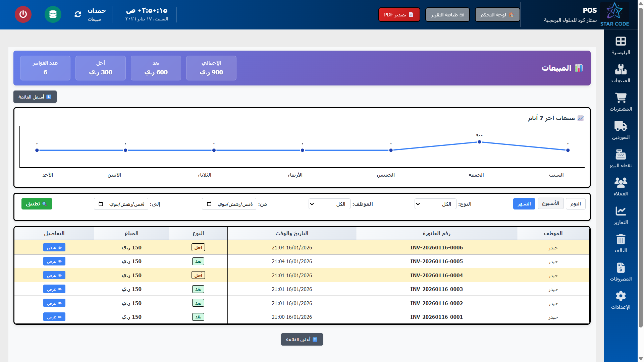
Task: Go to لوحة التحكم (Dashboard)
Action: (x=497, y=14)
